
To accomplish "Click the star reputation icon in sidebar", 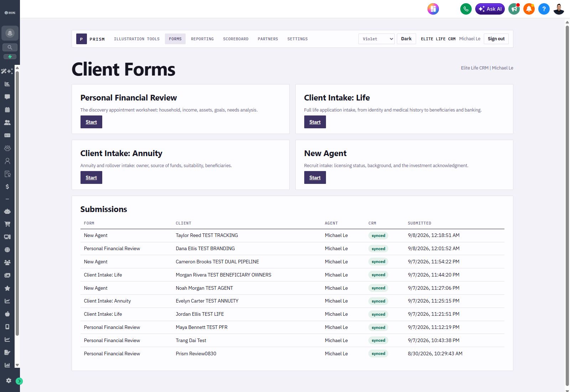I will (7, 288).
